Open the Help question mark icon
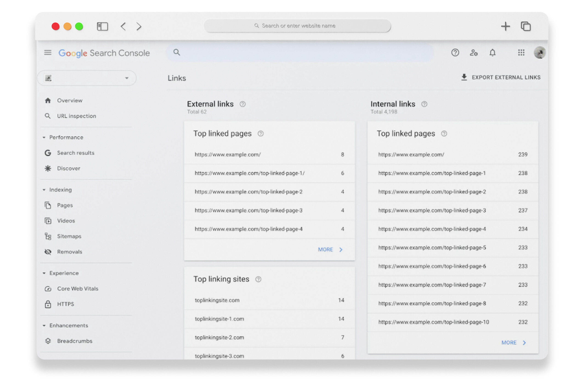588x379 pixels. pos(455,53)
